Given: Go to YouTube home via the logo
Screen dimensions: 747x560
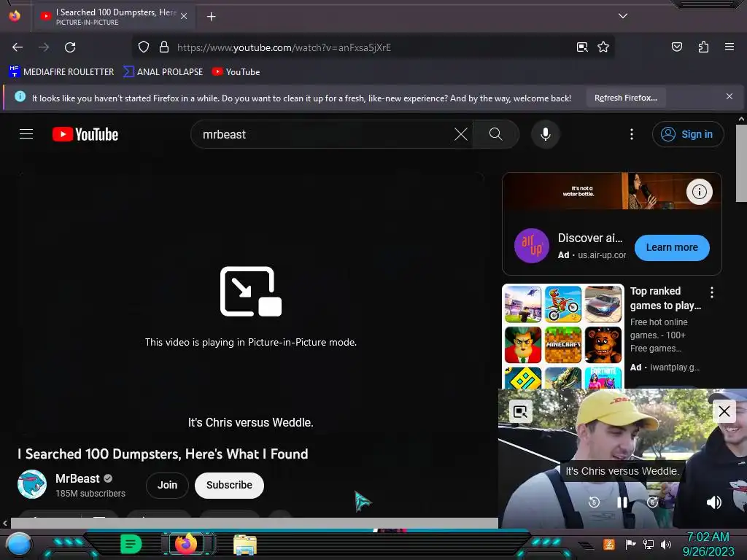Looking at the screenshot, I should [85, 134].
